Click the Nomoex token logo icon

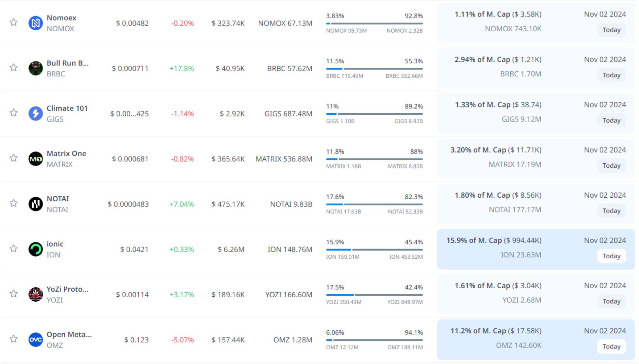click(35, 23)
